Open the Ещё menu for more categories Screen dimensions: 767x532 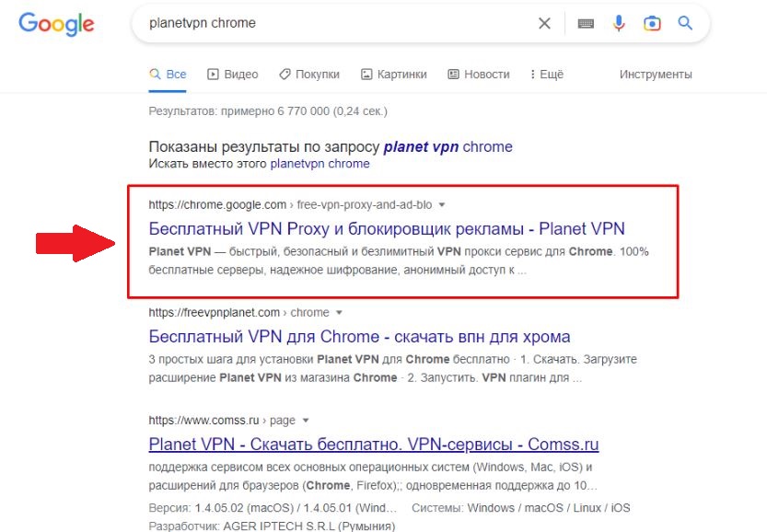(x=545, y=74)
